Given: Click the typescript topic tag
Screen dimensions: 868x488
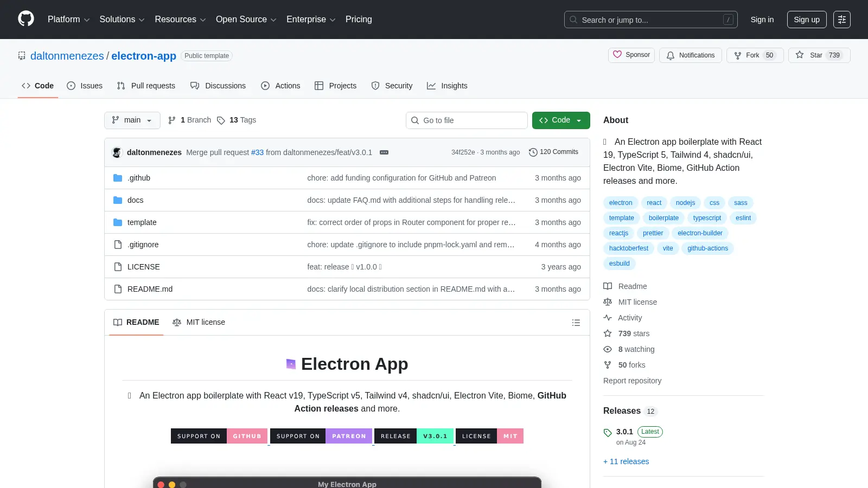Looking at the screenshot, I should tap(707, 218).
